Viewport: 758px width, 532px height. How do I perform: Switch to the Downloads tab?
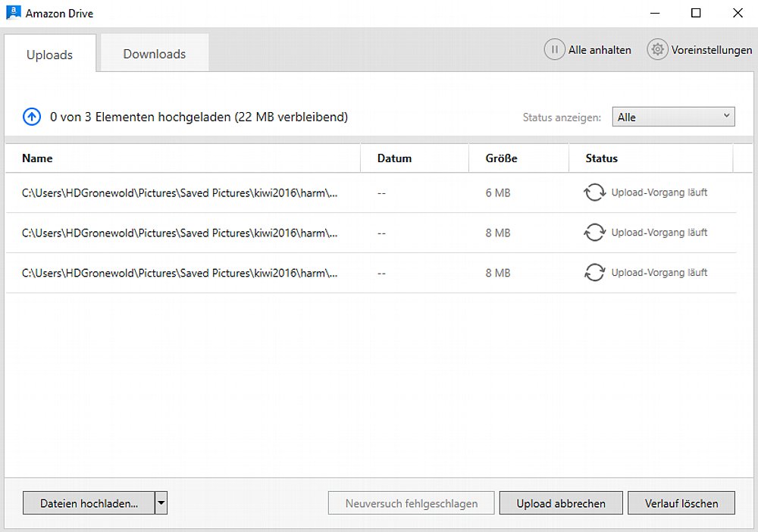pyautogui.click(x=155, y=54)
